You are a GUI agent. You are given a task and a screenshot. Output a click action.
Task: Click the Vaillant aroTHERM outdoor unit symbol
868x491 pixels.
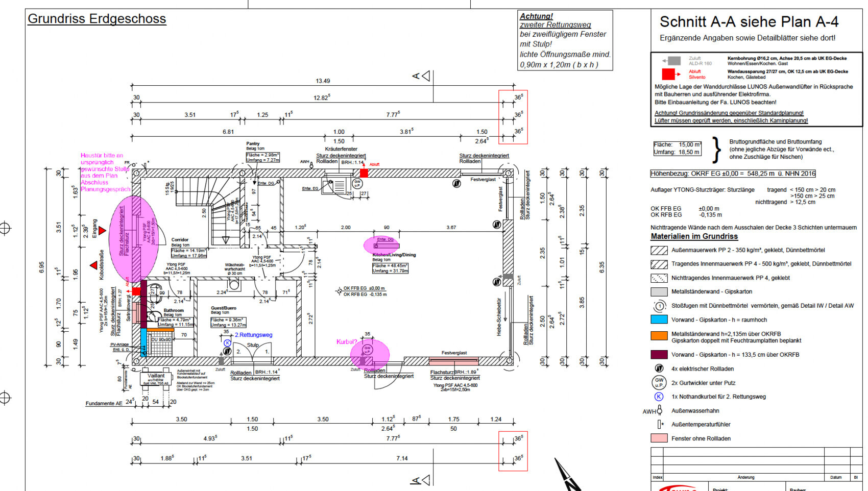156,379
